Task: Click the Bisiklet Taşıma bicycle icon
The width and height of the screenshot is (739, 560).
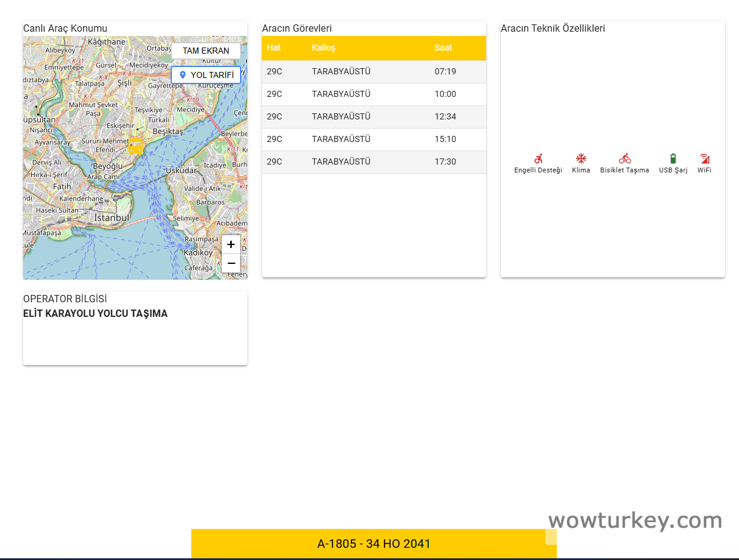Action: click(x=624, y=159)
